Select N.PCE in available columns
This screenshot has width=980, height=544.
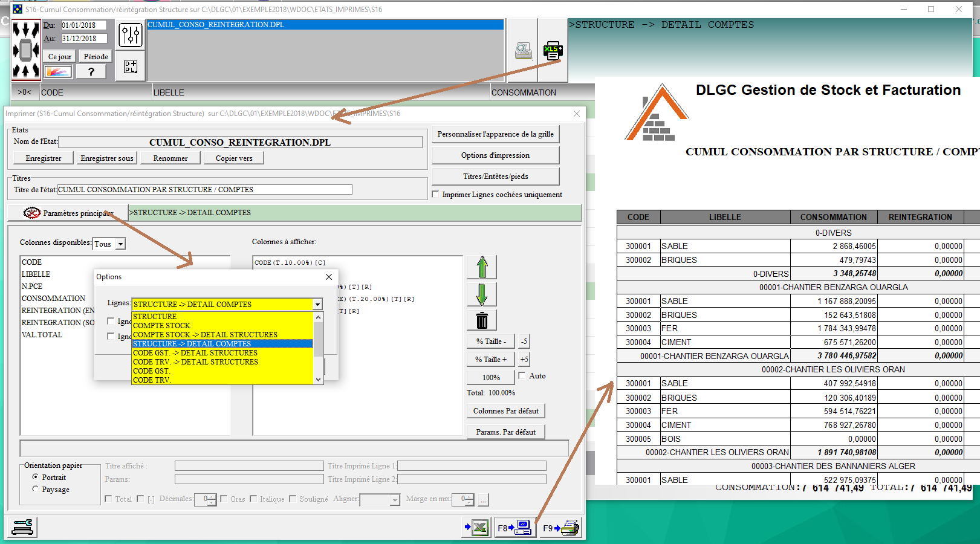click(32, 286)
